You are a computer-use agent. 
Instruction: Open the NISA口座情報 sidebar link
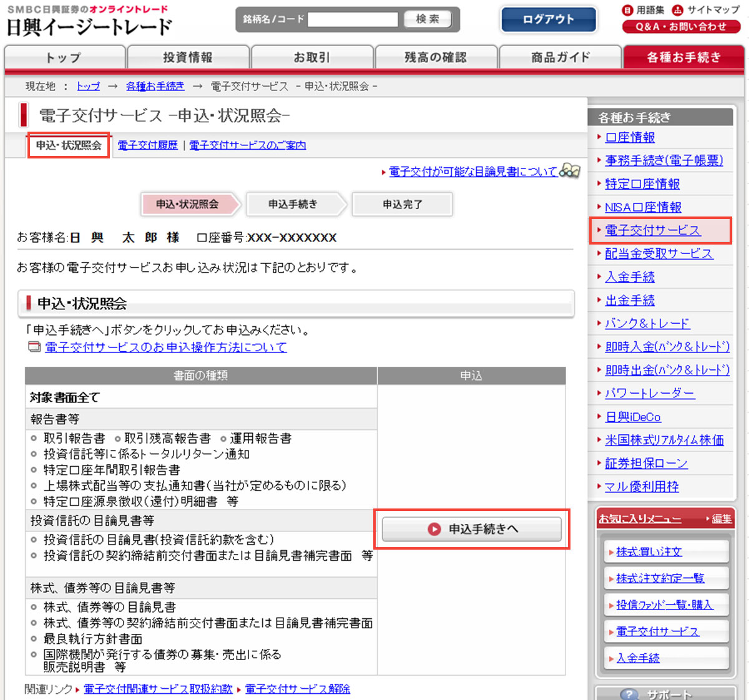tap(643, 207)
